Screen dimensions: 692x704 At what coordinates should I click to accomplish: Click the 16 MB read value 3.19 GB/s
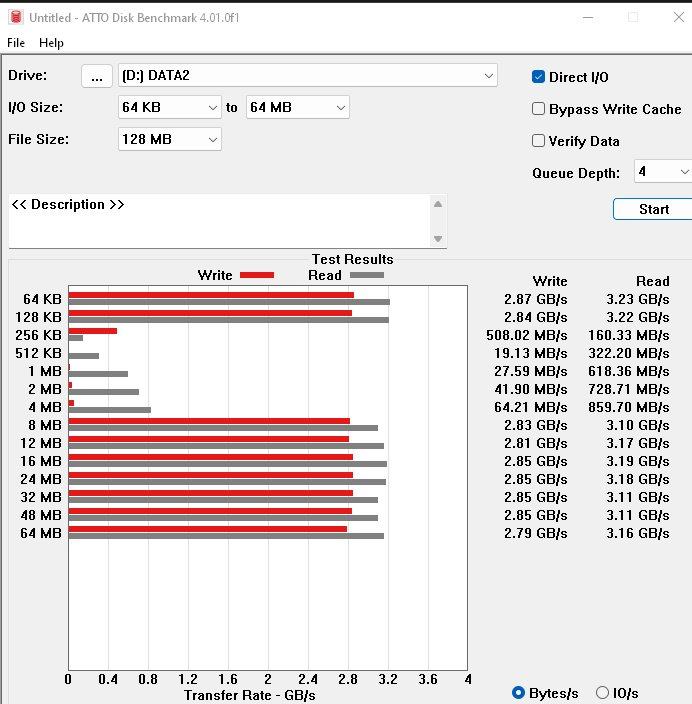tap(638, 461)
